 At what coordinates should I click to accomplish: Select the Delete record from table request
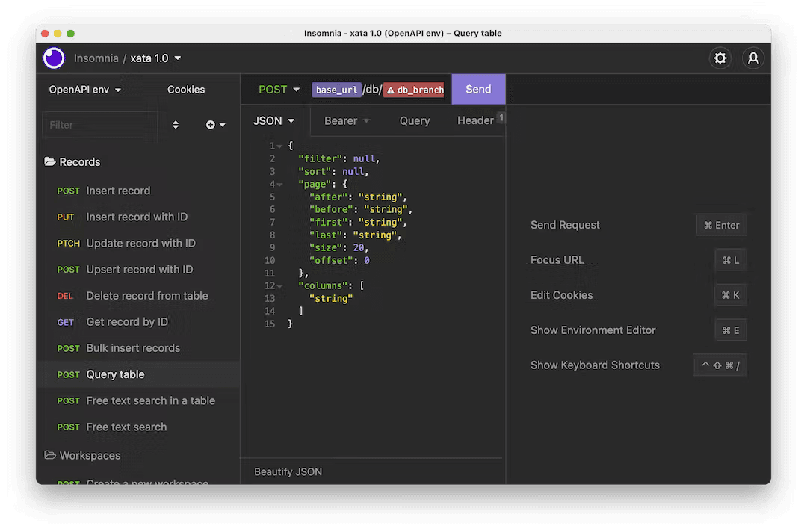(x=138, y=295)
